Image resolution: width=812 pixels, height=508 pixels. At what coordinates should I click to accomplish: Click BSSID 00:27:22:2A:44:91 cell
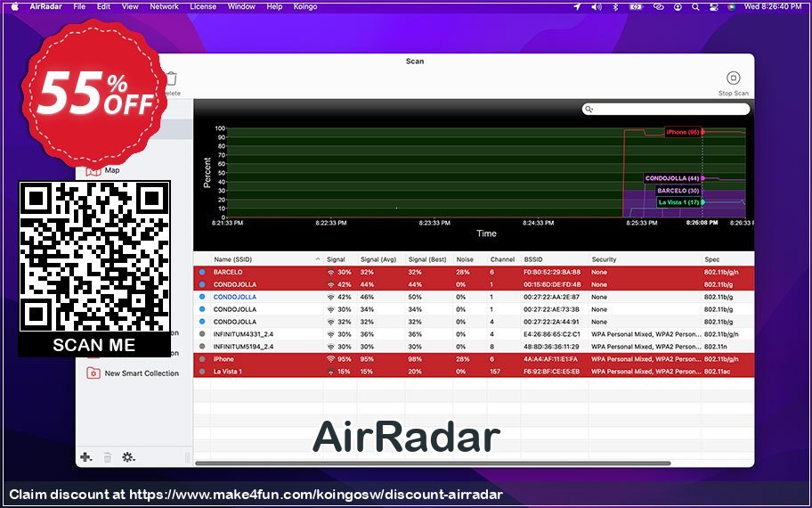[551, 322]
